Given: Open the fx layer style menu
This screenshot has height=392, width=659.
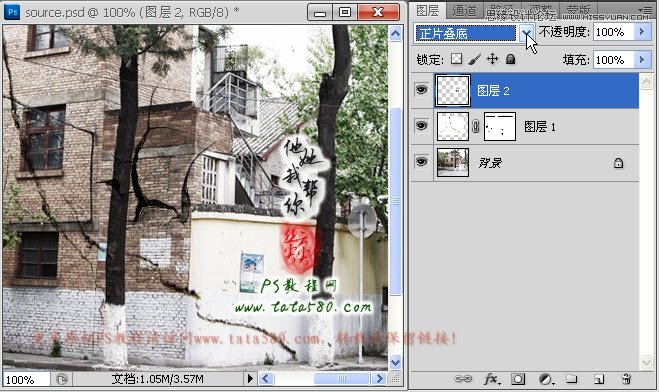Looking at the screenshot, I should tap(491, 379).
